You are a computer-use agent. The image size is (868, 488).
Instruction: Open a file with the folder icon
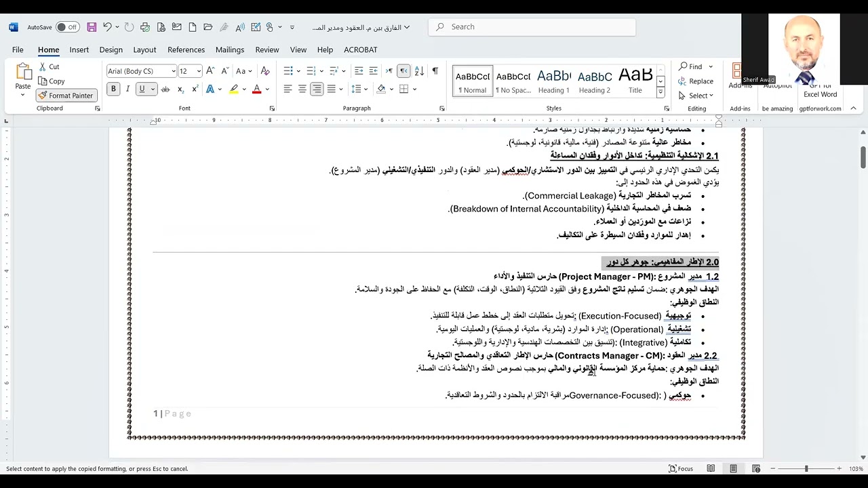coord(208,27)
